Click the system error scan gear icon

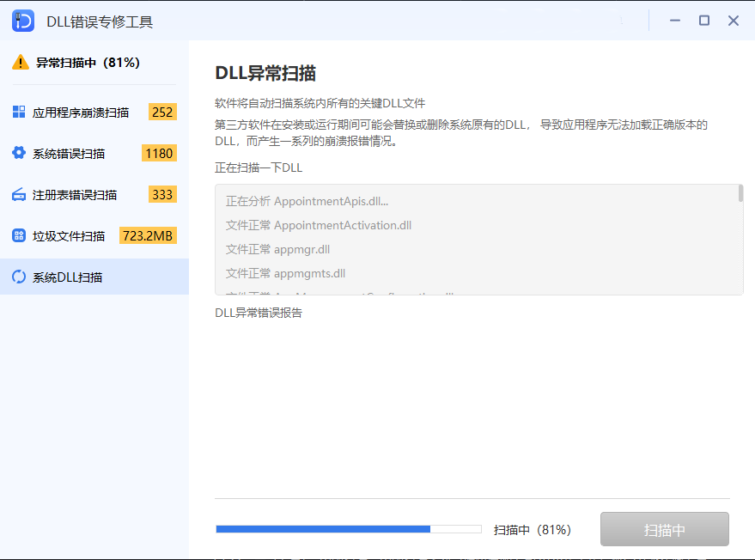(19, 153)
